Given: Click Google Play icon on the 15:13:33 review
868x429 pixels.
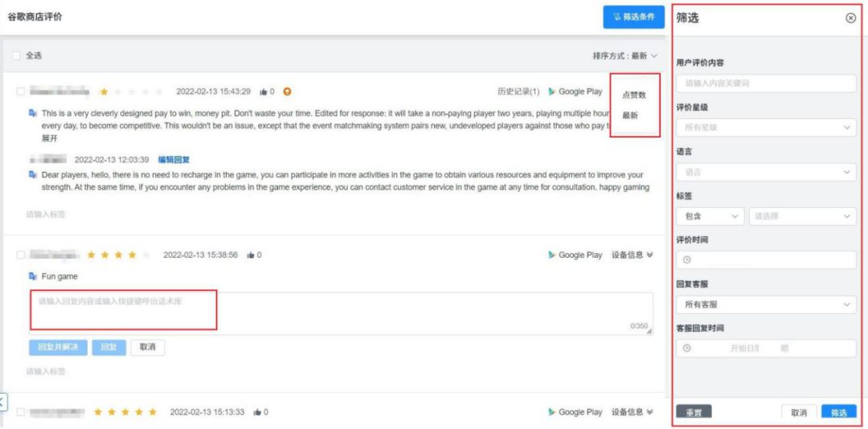Looking at the screenshot, I should [x=552, y=412].
